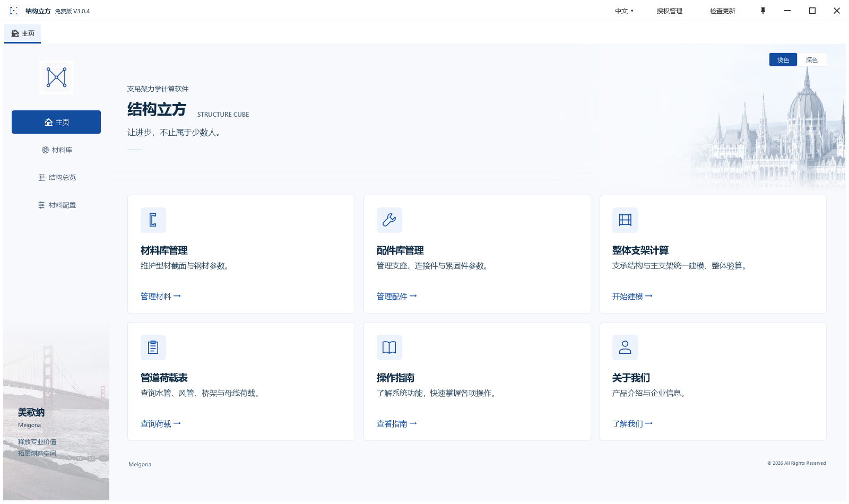
Task: Open 材料配置 in the sidebar
Action: pos(56,205)
